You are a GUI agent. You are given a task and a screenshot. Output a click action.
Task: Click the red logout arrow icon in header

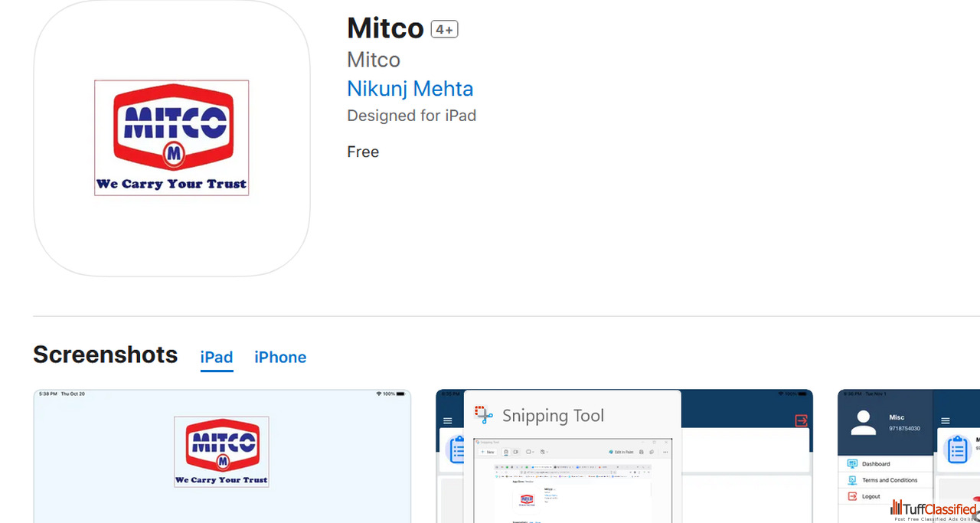(801, 420)
